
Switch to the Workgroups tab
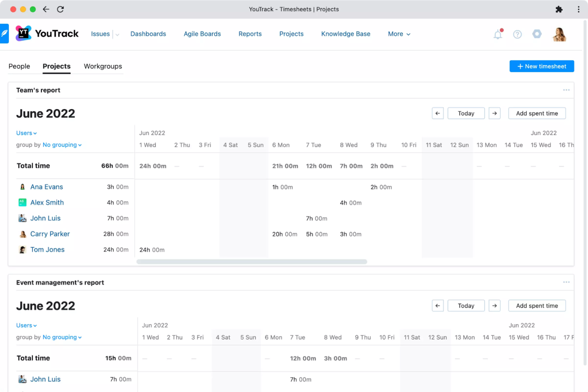[x=103, y=66]
